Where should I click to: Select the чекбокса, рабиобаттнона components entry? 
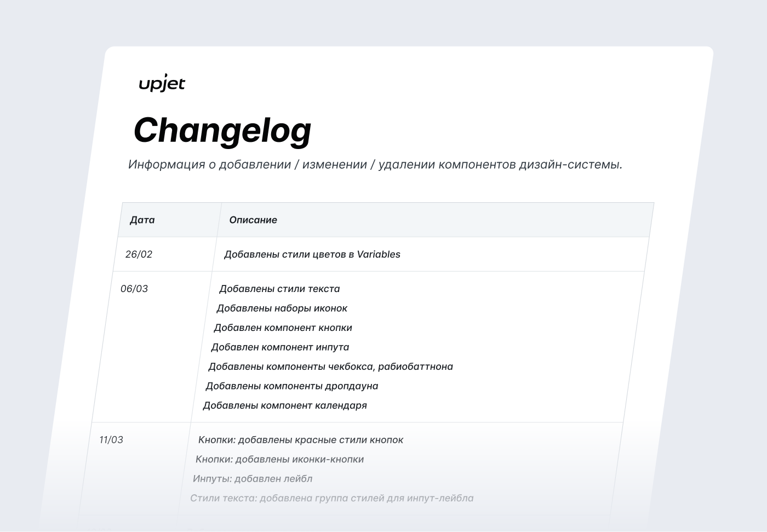click(330, 367)
